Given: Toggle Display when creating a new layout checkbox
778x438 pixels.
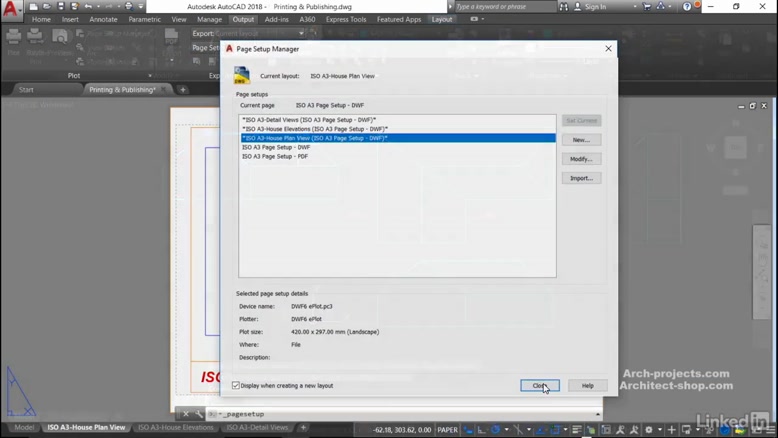Looking at the screenshot, I should coord(236,385).
